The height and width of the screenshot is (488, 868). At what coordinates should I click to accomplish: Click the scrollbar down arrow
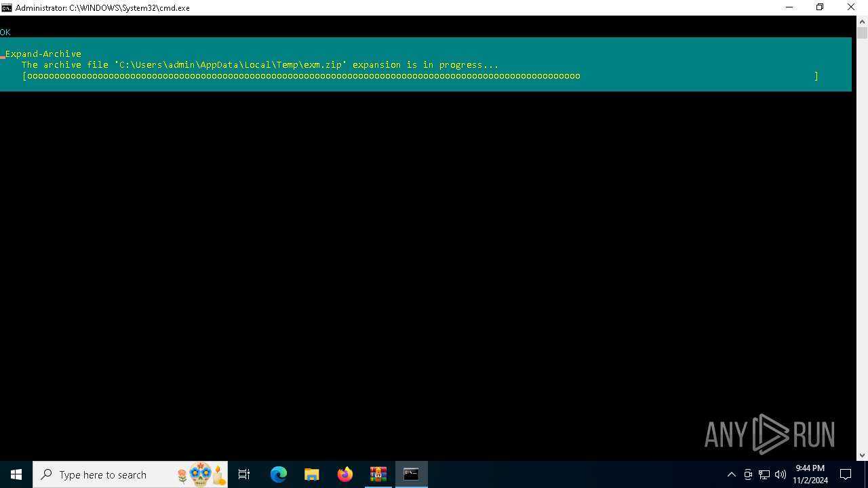[862, 455]
